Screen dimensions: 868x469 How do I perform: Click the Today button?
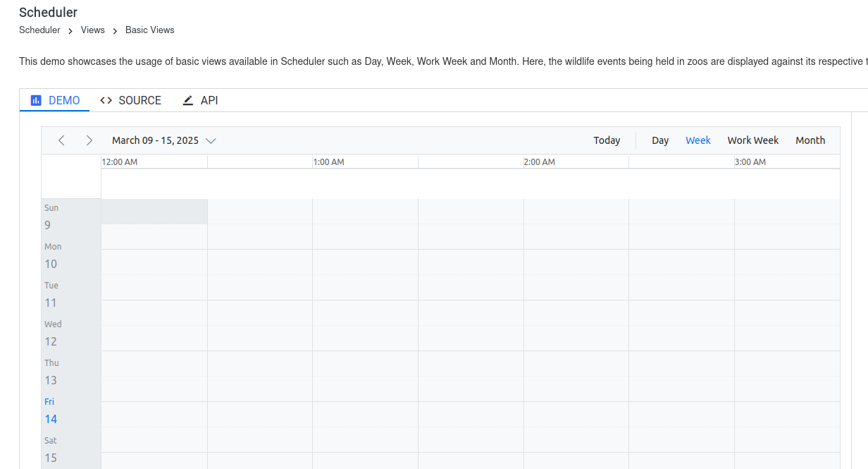pos(607,140)
